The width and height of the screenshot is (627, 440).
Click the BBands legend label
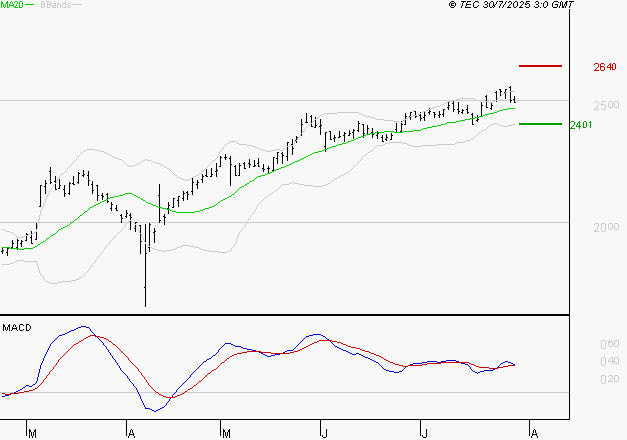click(56, 5)
